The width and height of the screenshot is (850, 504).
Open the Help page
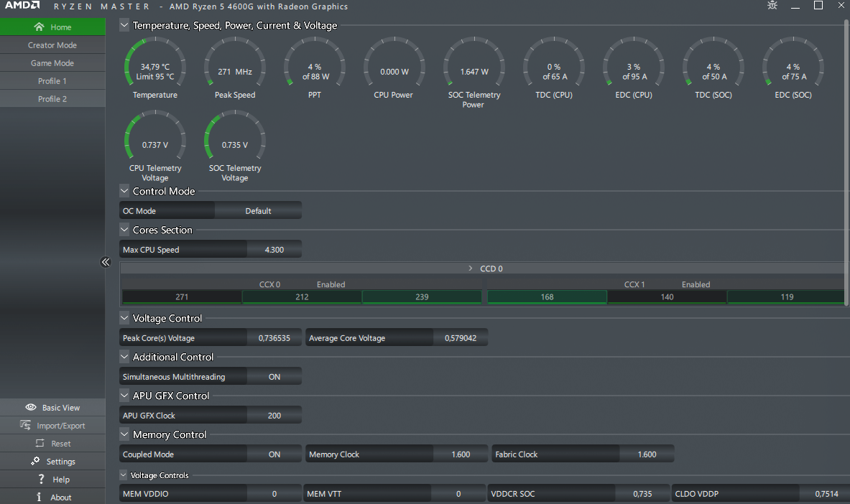pyautogui.click(x=52, y=479)
